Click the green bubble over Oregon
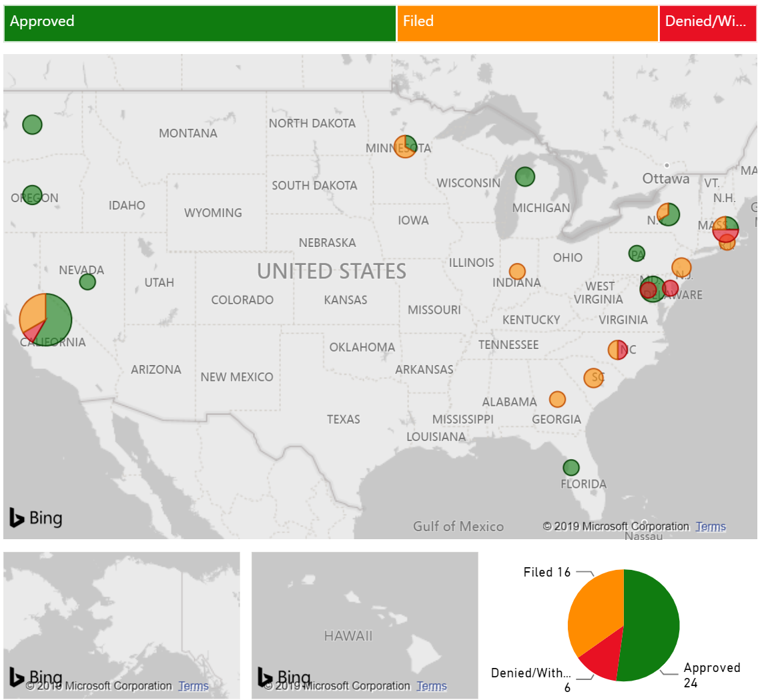 point(32,195)
